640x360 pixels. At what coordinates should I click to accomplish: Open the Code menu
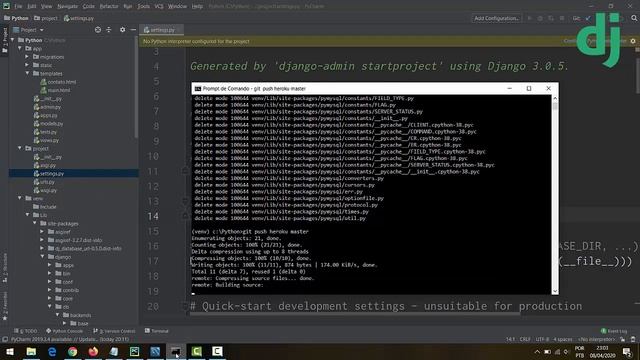88,6
